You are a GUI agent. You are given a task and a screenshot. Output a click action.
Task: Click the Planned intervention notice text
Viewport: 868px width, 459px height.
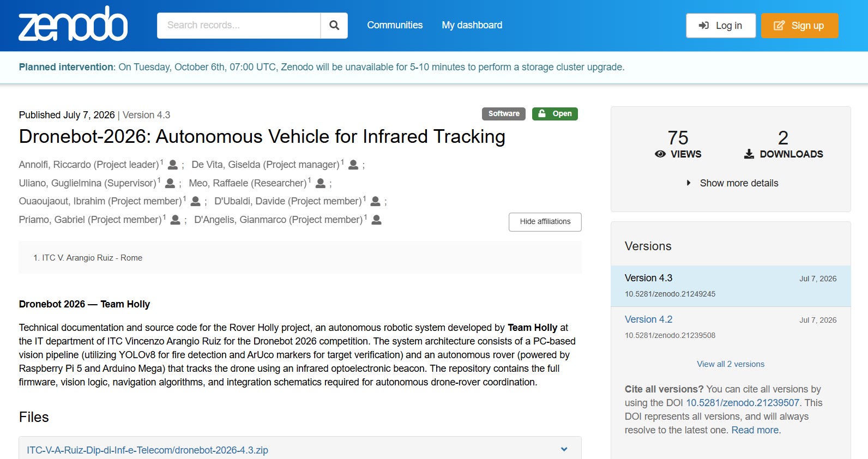[322, 67]
